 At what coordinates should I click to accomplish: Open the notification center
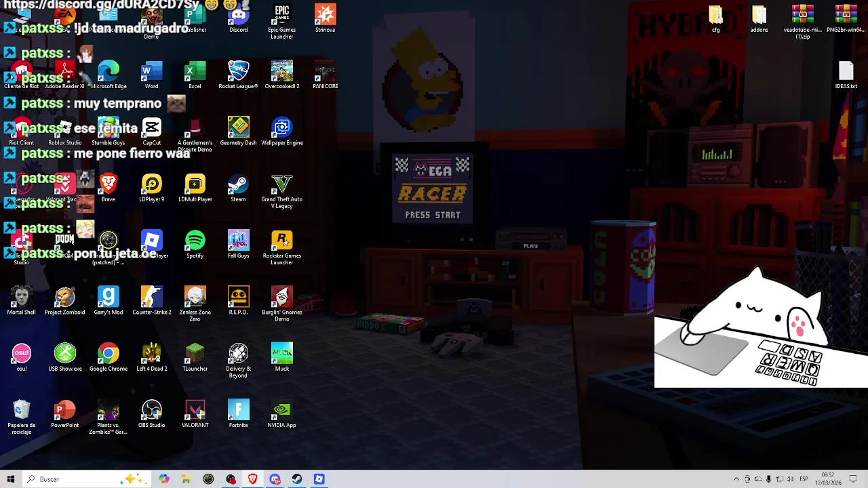click(x=853, y=479)
